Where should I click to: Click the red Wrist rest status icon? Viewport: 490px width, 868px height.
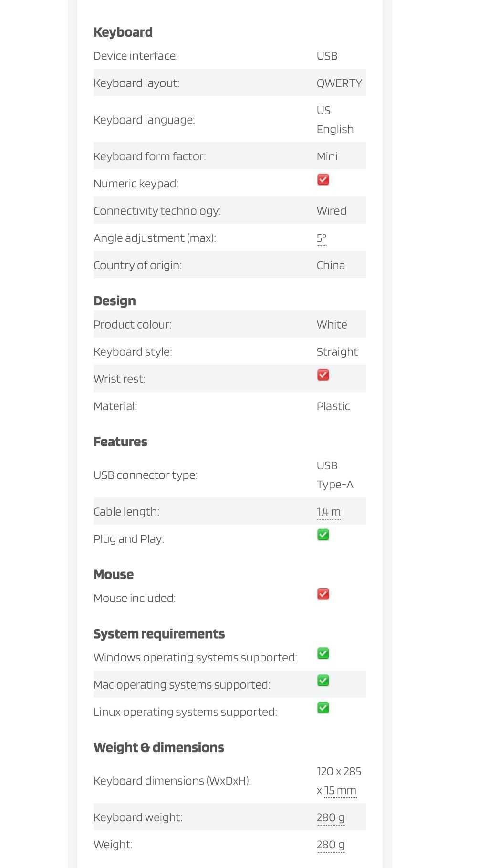click(x=323, y=374)
